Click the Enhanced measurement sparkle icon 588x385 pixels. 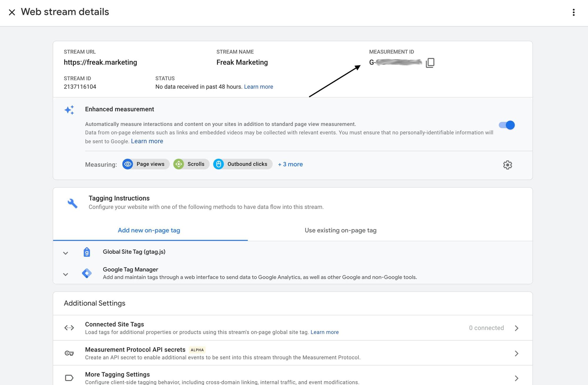point(69,110)
